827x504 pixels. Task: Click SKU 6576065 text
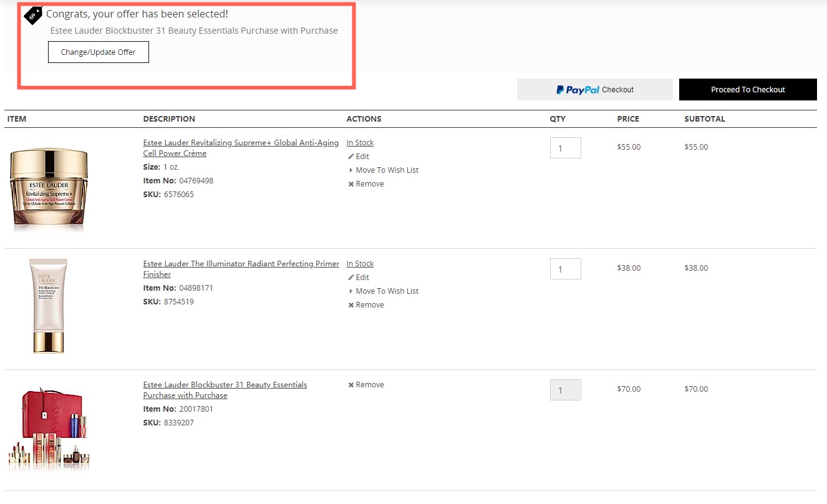168,195
